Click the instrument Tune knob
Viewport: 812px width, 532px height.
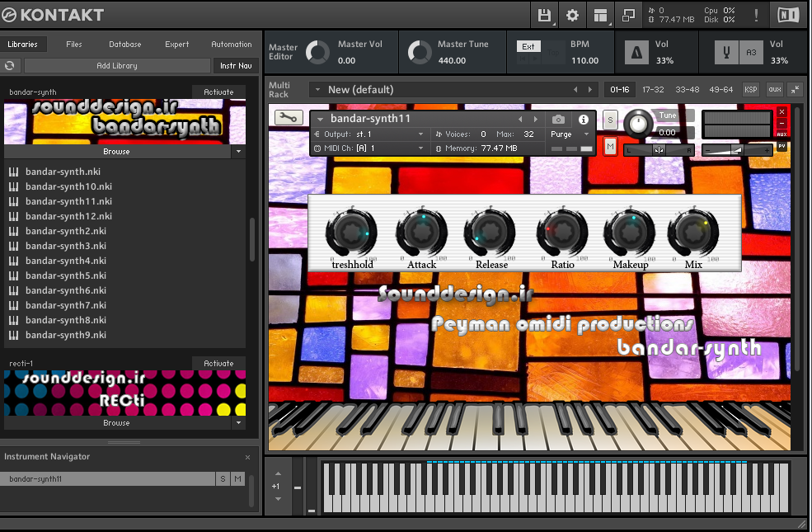click(639, 125)
